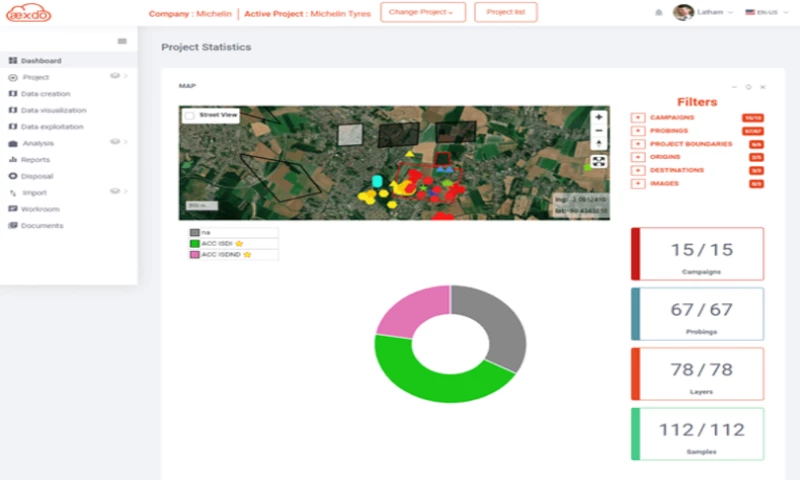Click the cyan marker on the map
The image size is (800, 480).
pos(377,181)
